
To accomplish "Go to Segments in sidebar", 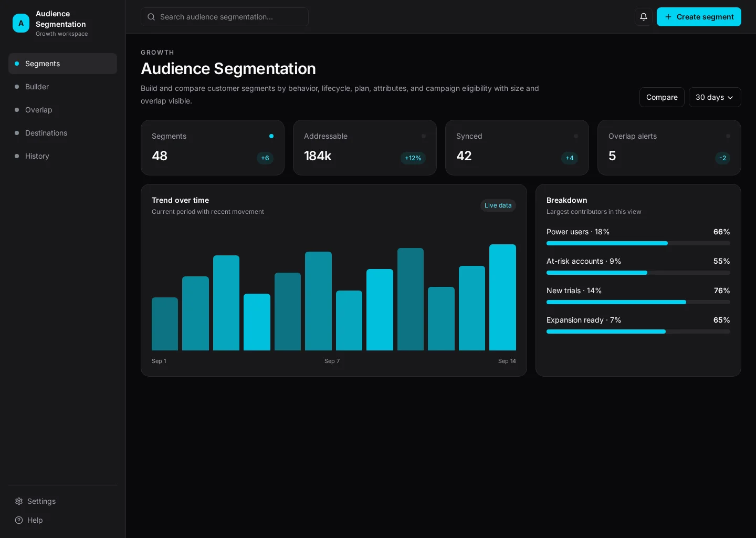I will coord(62,64).
